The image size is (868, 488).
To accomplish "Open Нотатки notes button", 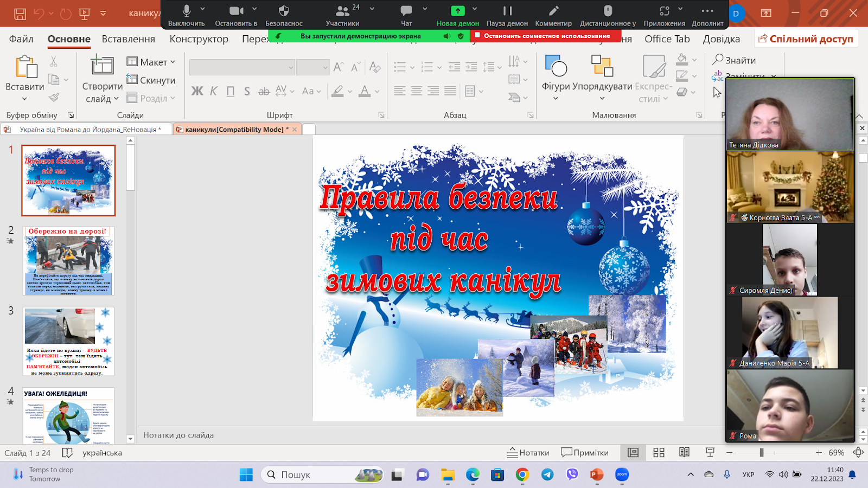I will click(528, 452).
